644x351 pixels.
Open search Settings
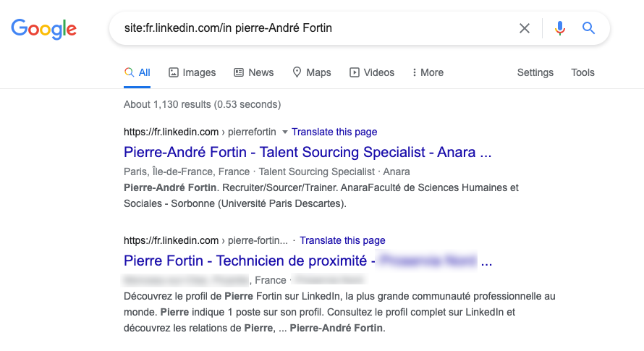pos(535,73)
